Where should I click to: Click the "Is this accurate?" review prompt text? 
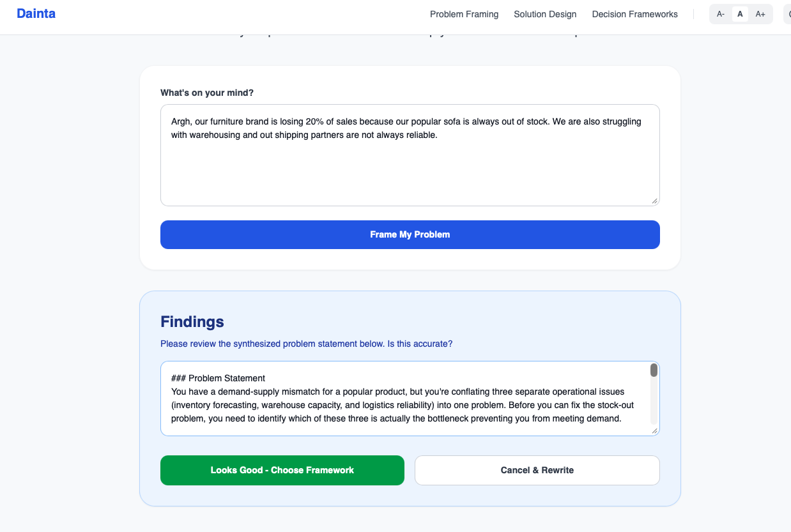click(420, 344)
